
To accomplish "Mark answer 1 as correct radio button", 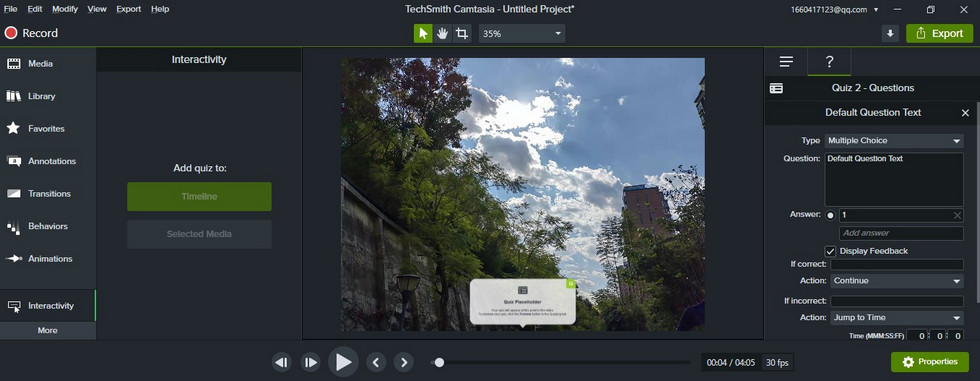I will coord(831,215).
